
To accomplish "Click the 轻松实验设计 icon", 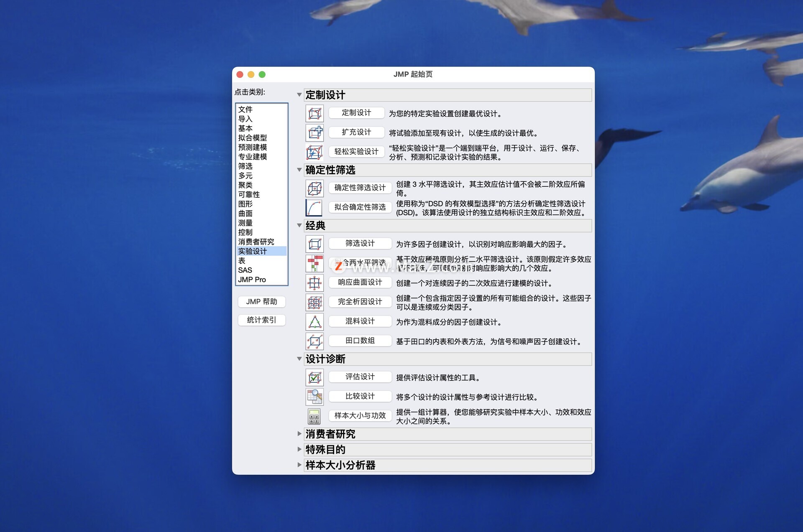I will 315,152.
